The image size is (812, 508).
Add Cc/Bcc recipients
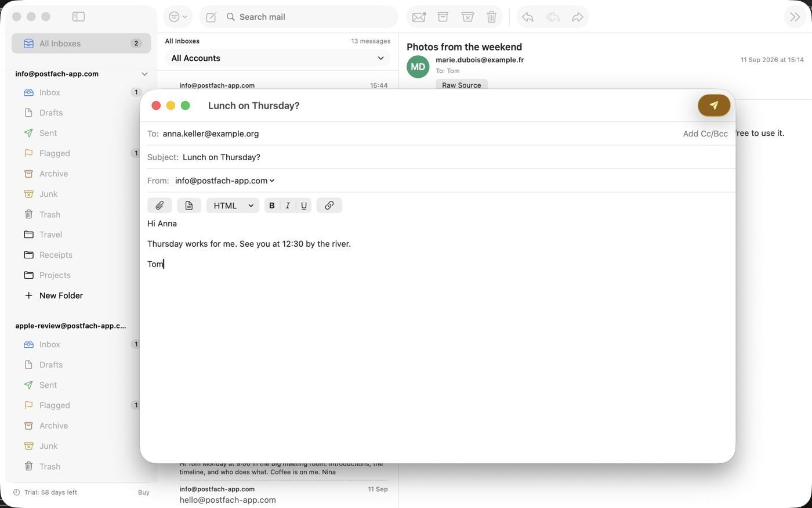click(x=705, y=134)
